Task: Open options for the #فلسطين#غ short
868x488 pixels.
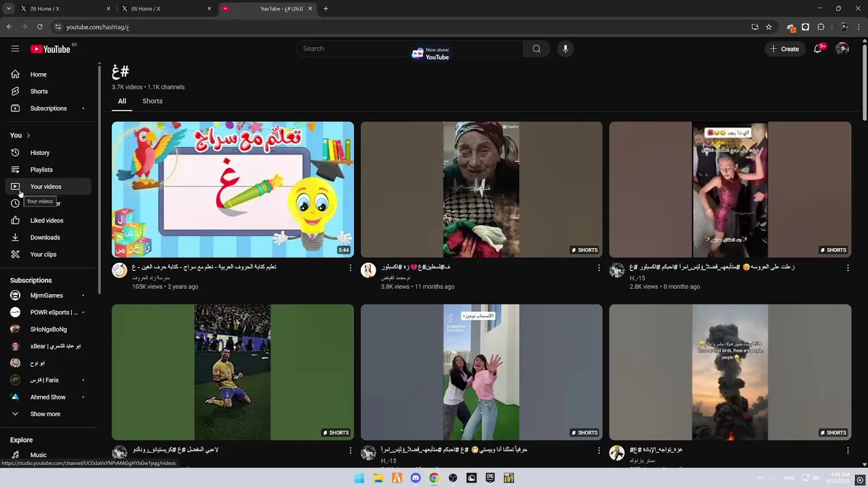Action: pyautogui.click(x=599, y=268)
